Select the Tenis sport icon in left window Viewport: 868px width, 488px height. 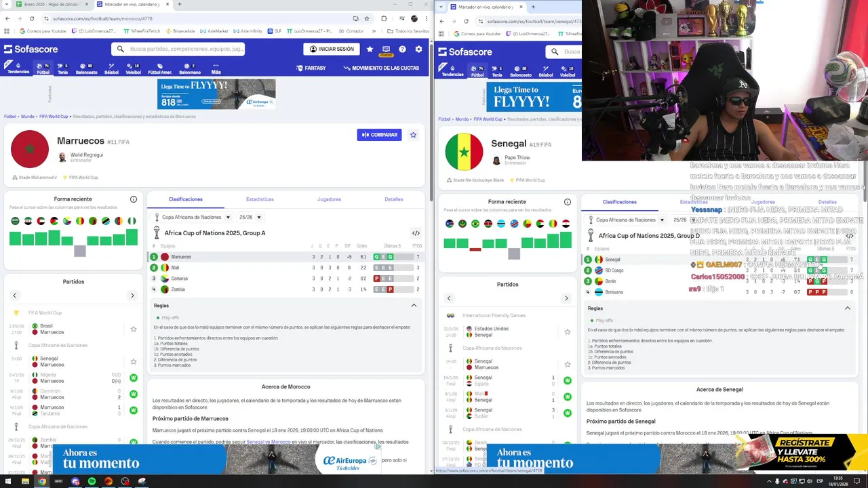(x=62, y=68)
